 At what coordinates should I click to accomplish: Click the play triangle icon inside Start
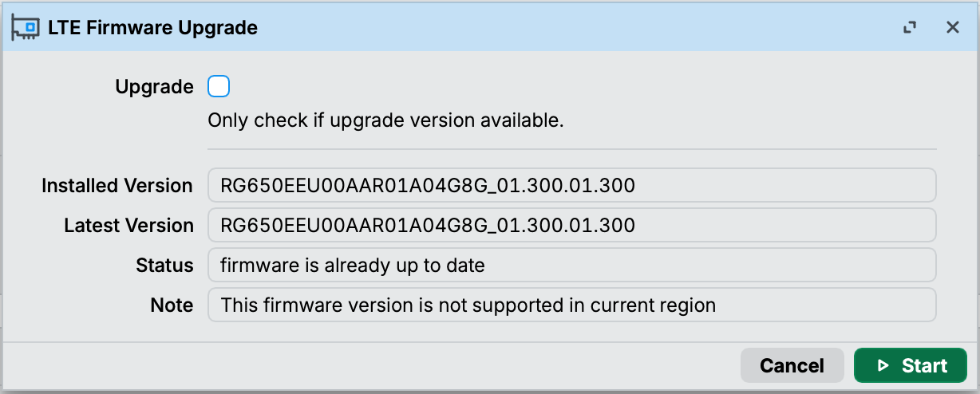[883, 366]
